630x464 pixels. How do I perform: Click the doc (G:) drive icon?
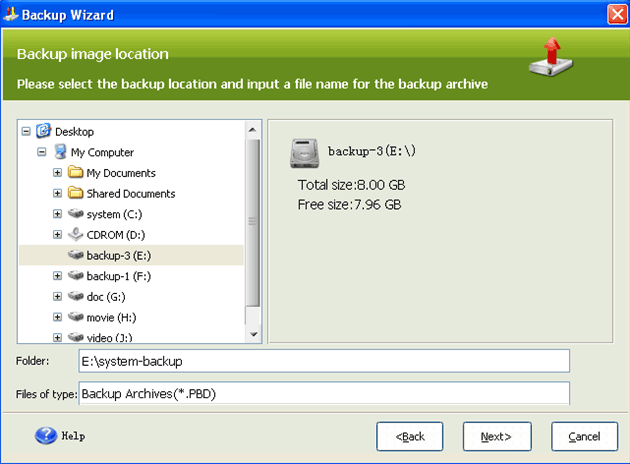75,296
